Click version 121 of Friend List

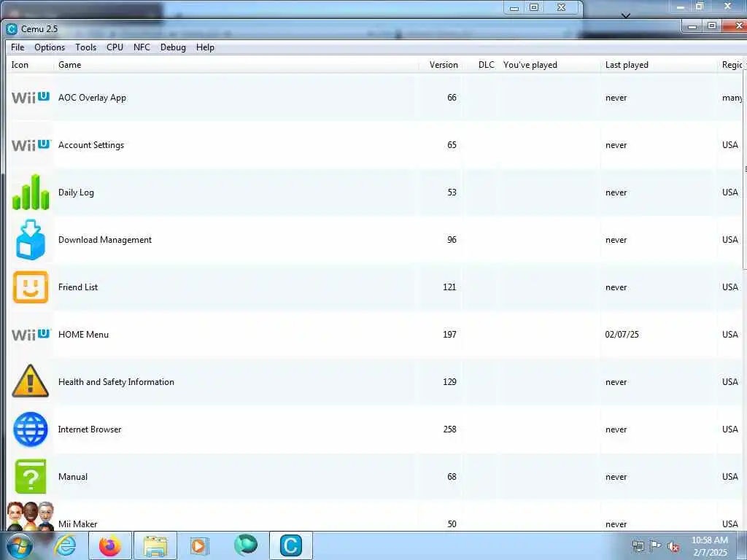click(x=449, y=287)
